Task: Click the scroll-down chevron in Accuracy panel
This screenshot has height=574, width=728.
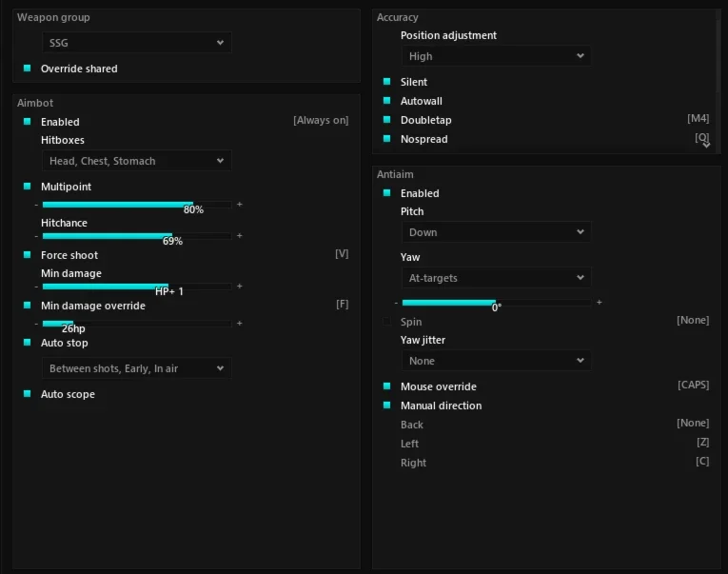Action: click(707, 145)
